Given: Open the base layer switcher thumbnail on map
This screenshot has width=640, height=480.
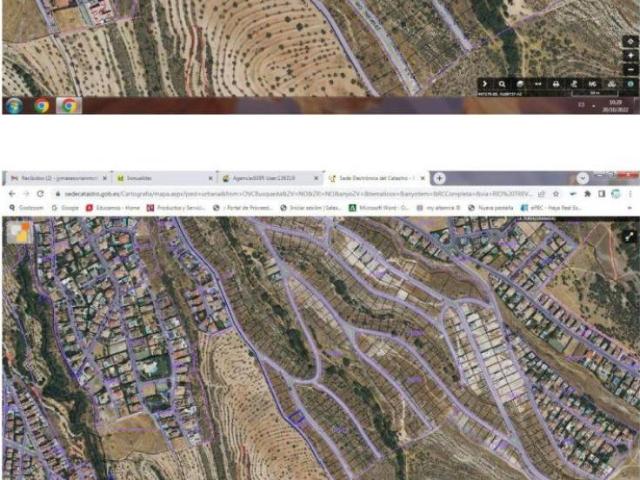Looking at the screenshot, I should 19,232.
